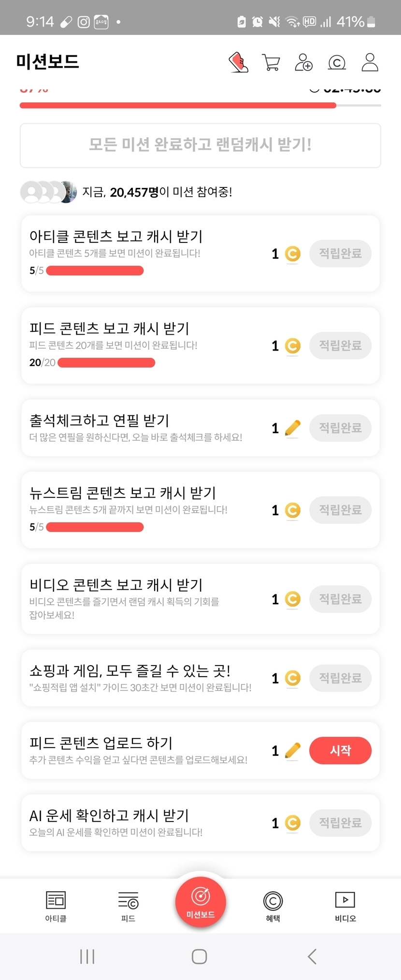Tap 모든 미션 완료하고 랜덤캐시 받기 button
The width and height of the screenshot is (401, 980).
tap(200, 145)
